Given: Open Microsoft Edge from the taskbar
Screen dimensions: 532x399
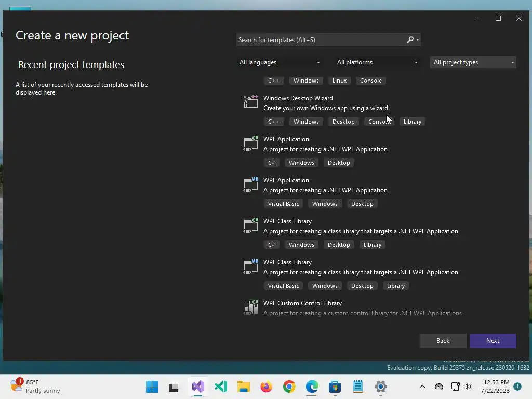Looking at the screenshot, I should [312, 387].
